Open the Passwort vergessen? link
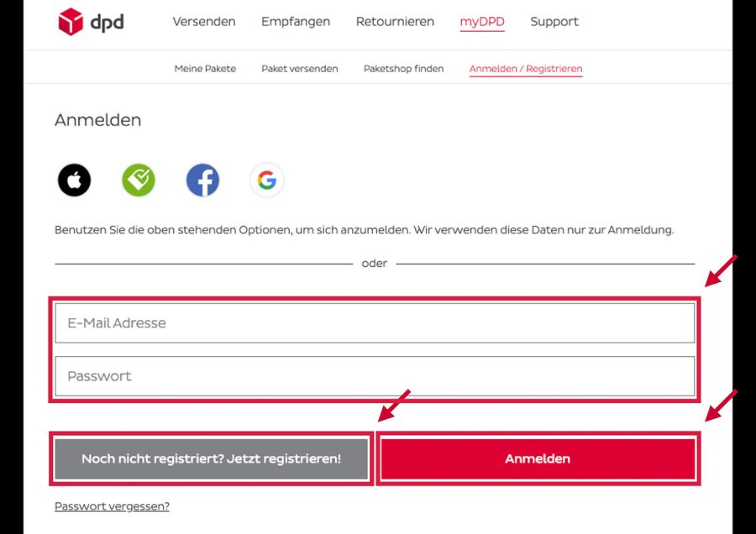Screen dimensions: 756x534 [x=112, y=506]
